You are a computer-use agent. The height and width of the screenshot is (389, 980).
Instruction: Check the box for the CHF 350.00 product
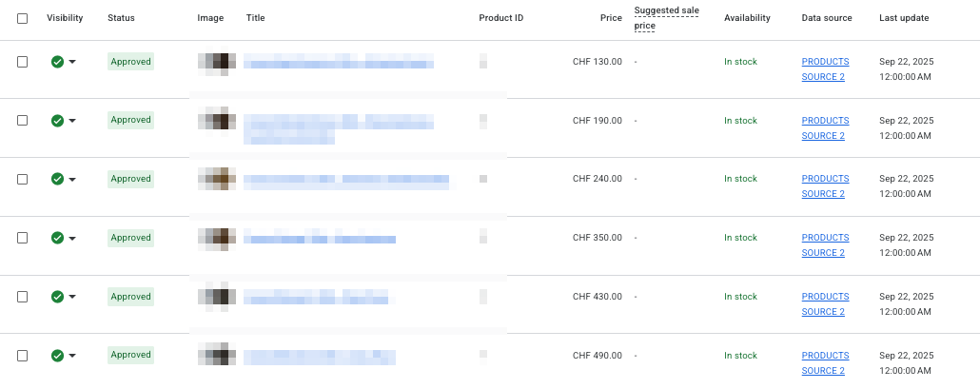click(23, 238)
